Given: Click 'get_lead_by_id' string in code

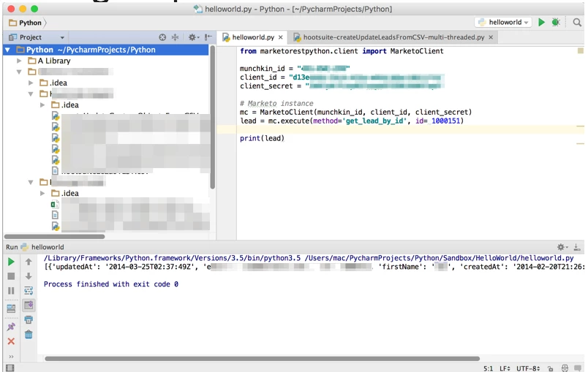Looking at the screenshot, I should click(374, 121).
